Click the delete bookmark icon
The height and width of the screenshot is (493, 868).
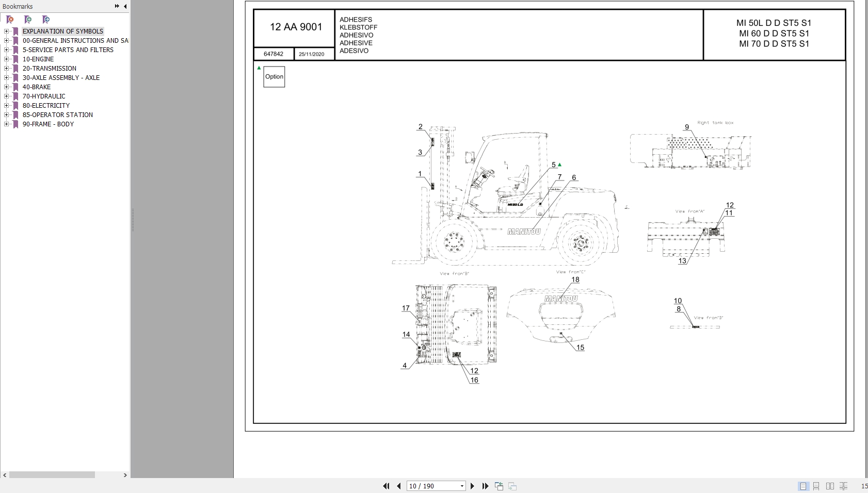tap(10, 20)
